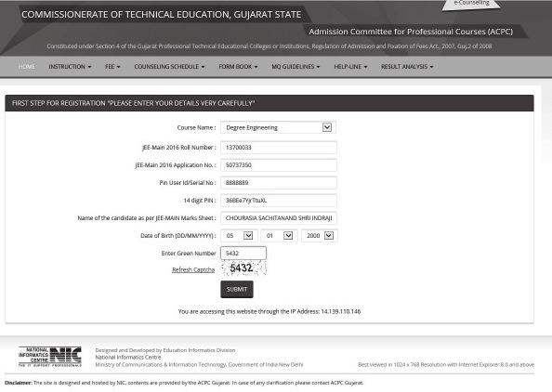
Task: Expand the INSTRUCTION menu
Action: click(x=70, y=67)
